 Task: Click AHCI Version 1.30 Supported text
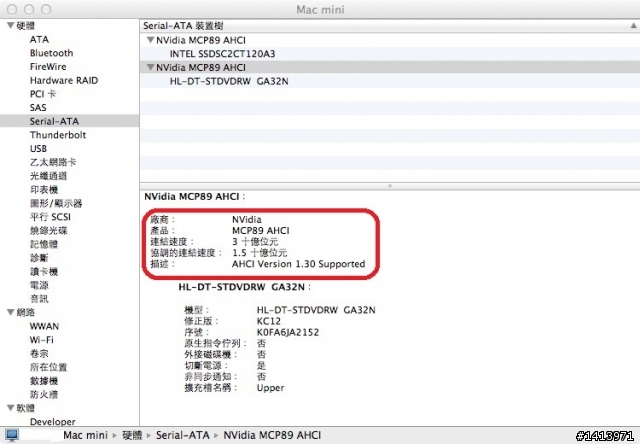pyautogui.click(x=298, y=264)
